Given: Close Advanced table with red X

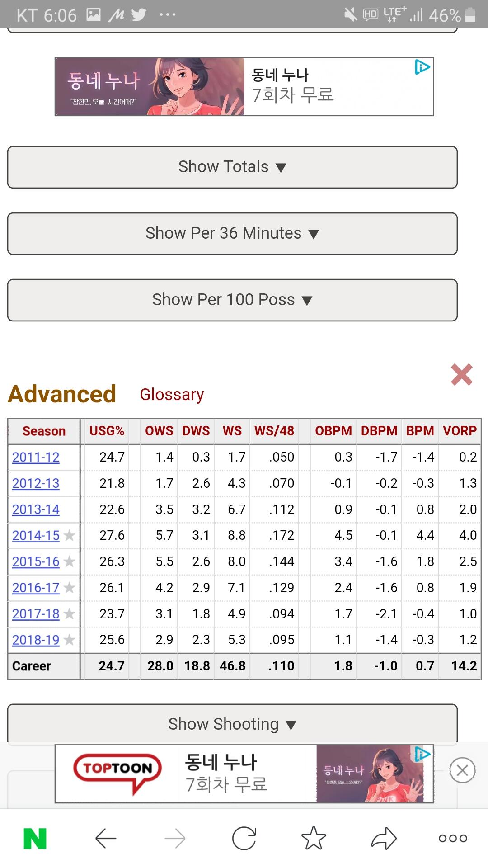Looking at the screenshot, I should click(461, 375).
